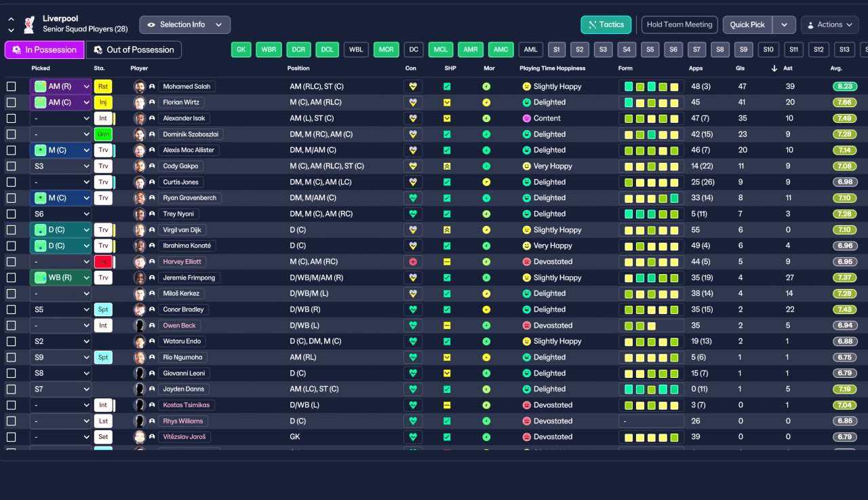Viewport: 868px width, 500px height.
Task: Switch to the In Possession tab
Action: tap(44, 50)
